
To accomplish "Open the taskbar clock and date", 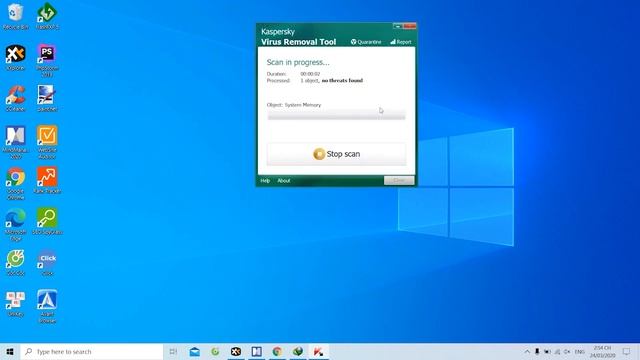I will [602, 351].
